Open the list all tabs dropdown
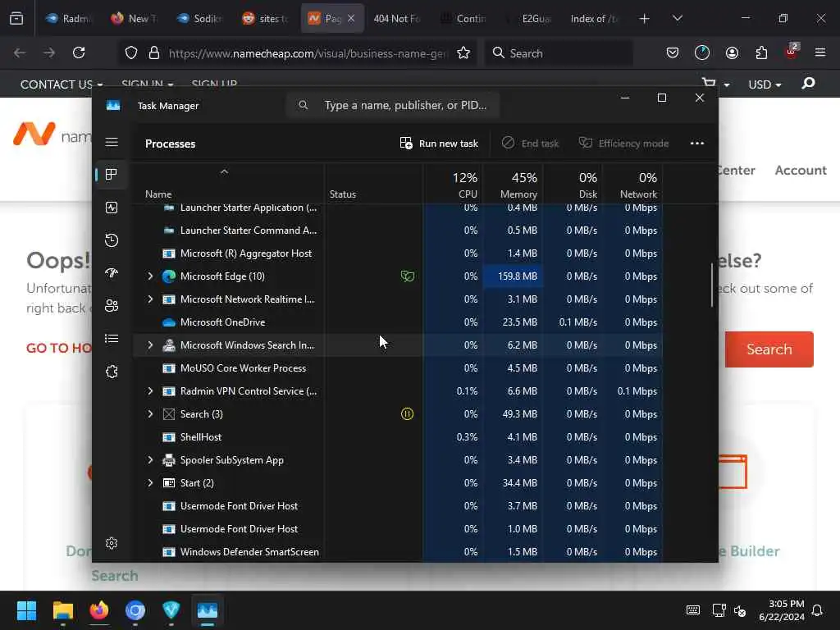This screenshot has width=840, height=630. 678,19
